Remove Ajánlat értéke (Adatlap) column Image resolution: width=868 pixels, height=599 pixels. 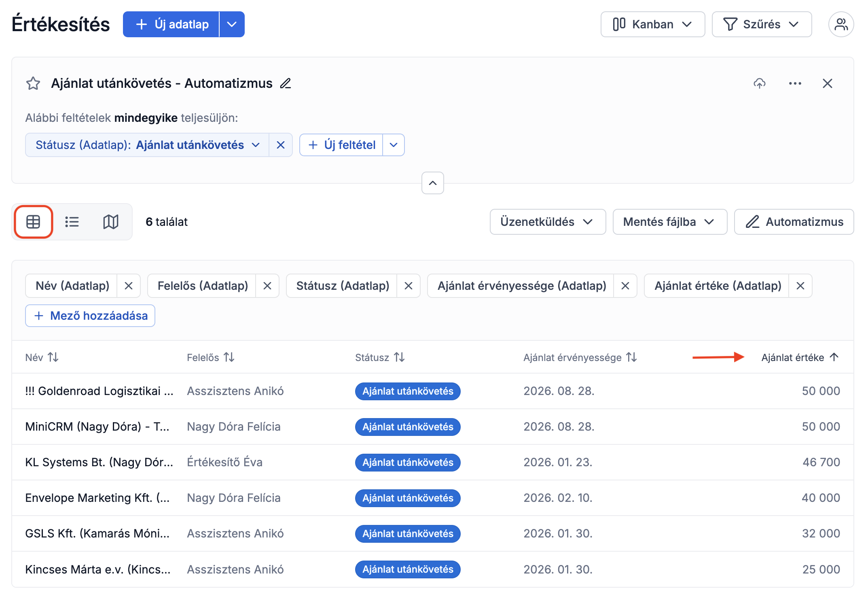(800, 286)
